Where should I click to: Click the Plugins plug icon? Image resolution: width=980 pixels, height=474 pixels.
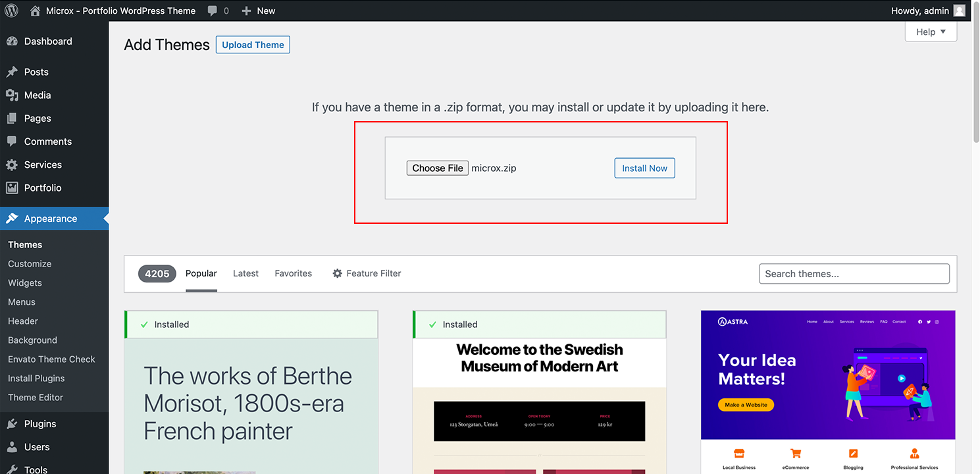(x=12, y=424)
